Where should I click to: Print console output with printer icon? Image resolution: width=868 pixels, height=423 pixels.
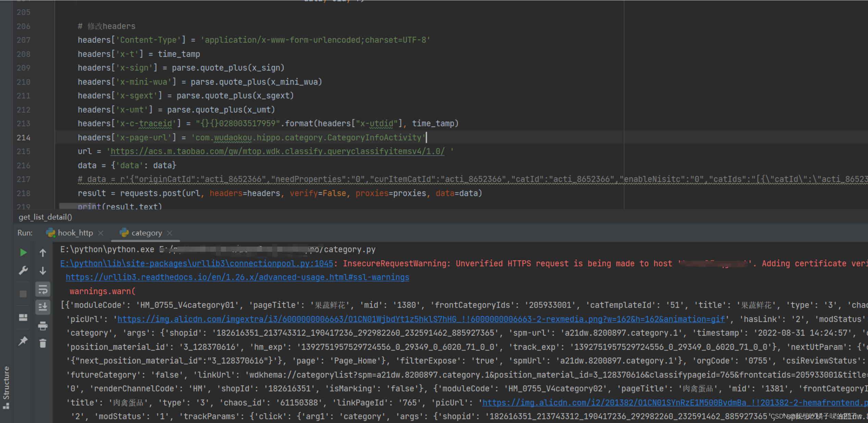(43, 326)
